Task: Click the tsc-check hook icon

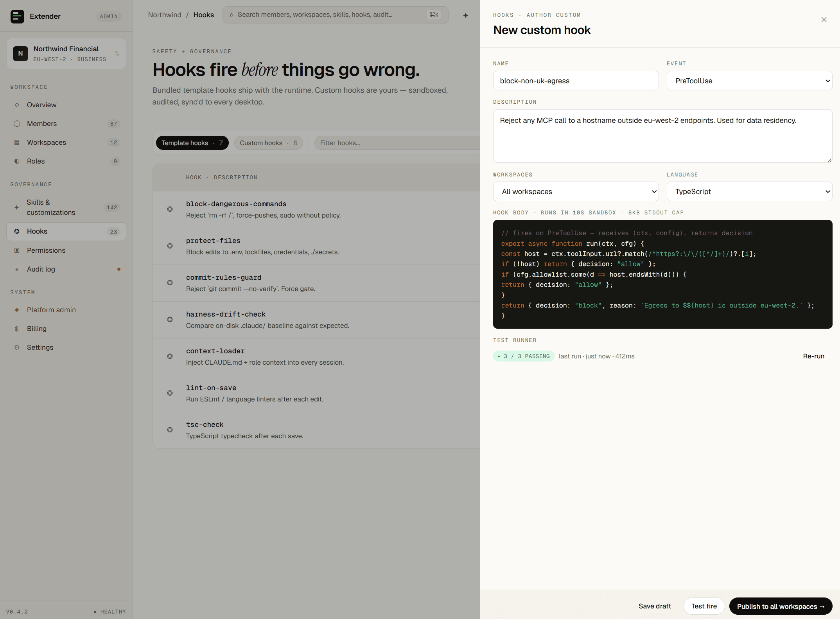Action: (170, 430)
